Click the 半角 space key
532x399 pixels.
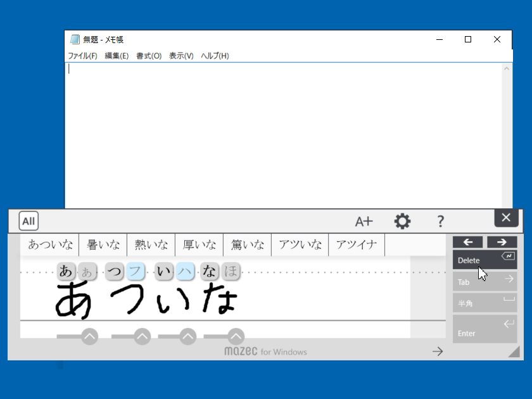click(485, 303)
